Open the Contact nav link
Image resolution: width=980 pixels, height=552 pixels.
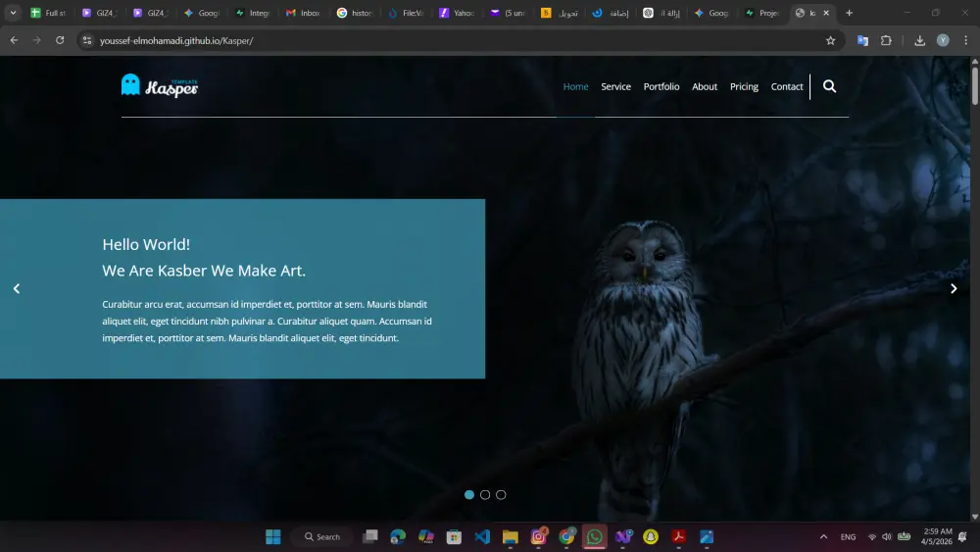(787, 86)
